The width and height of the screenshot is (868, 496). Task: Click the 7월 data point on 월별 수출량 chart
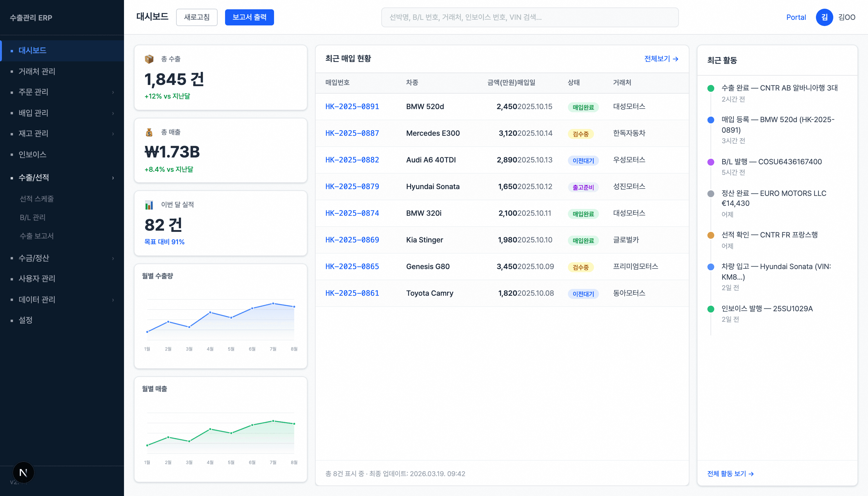point(273,303)
